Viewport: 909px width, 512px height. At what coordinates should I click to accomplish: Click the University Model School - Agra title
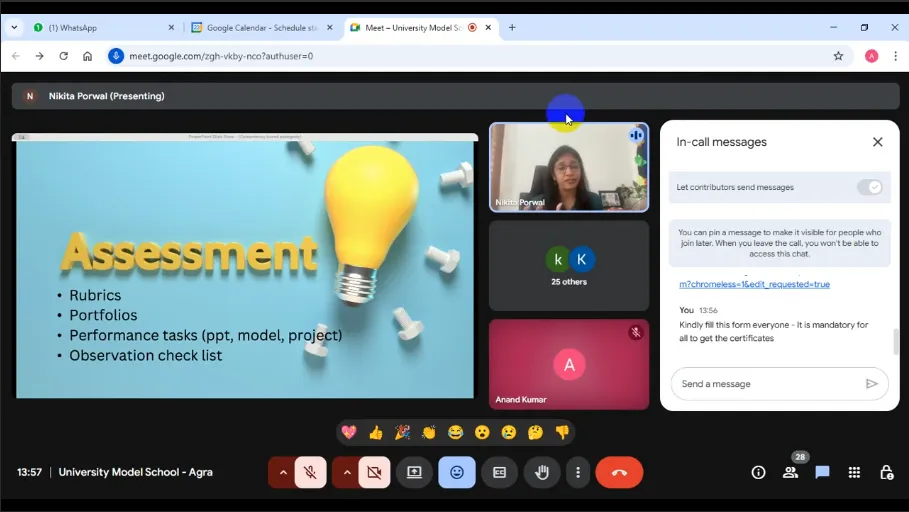136,473
